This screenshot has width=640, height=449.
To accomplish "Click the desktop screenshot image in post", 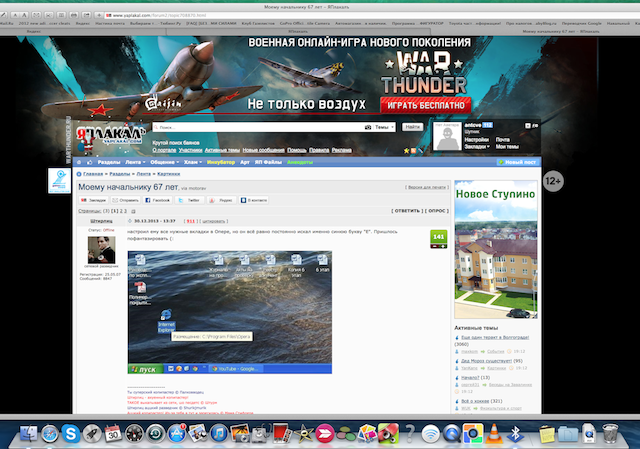I will point(229,312).
